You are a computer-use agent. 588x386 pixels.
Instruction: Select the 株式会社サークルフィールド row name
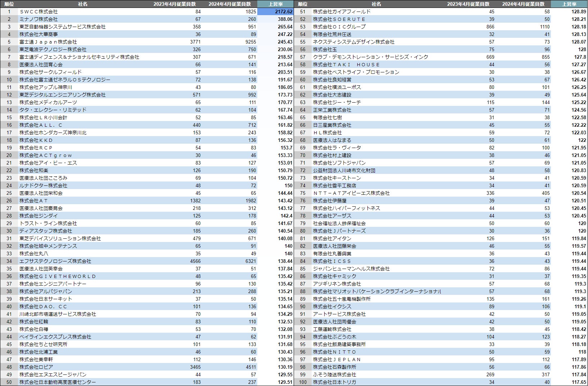point(50,72)
